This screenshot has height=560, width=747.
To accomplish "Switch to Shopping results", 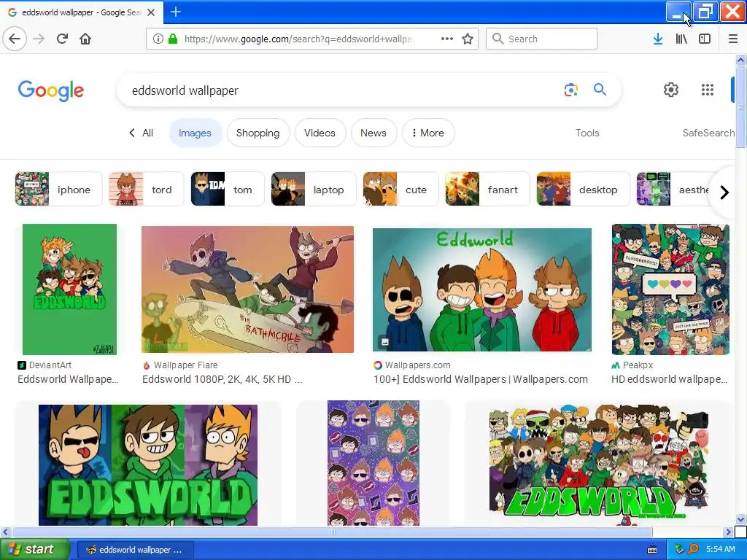I will [258, 133].
